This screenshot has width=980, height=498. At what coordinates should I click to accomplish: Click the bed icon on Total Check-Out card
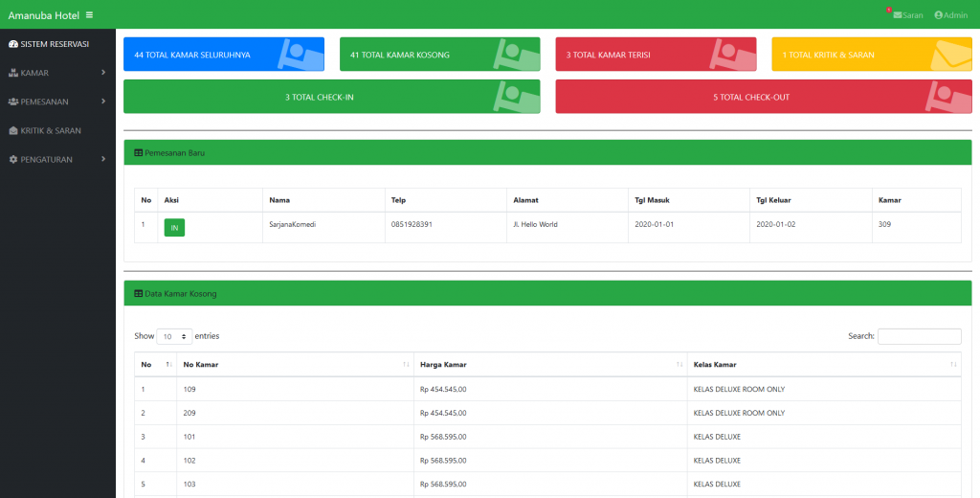[x=948, y=97]
